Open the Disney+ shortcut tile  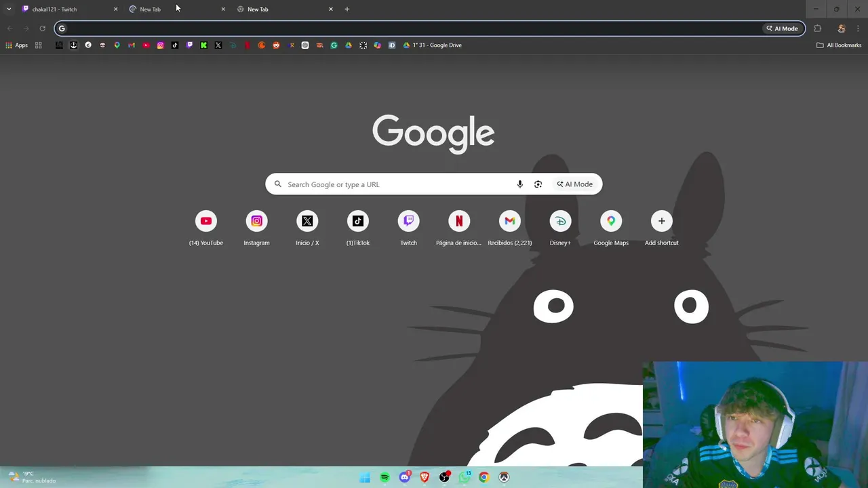pyautogui.click(x=560, y=229)
